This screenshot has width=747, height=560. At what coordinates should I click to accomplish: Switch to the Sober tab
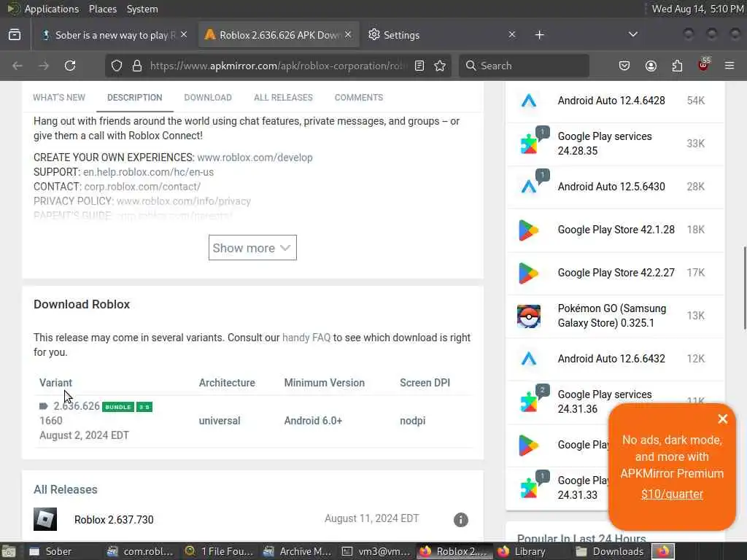113,35
